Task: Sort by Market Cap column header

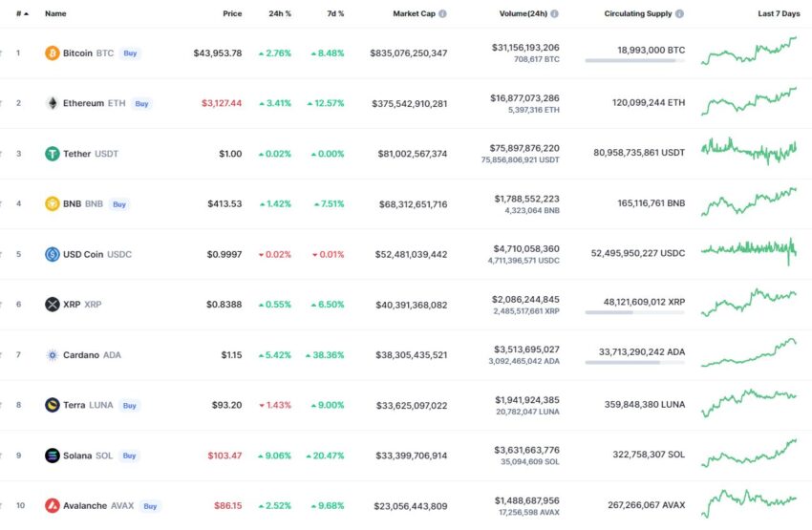Action: [414, 13]
